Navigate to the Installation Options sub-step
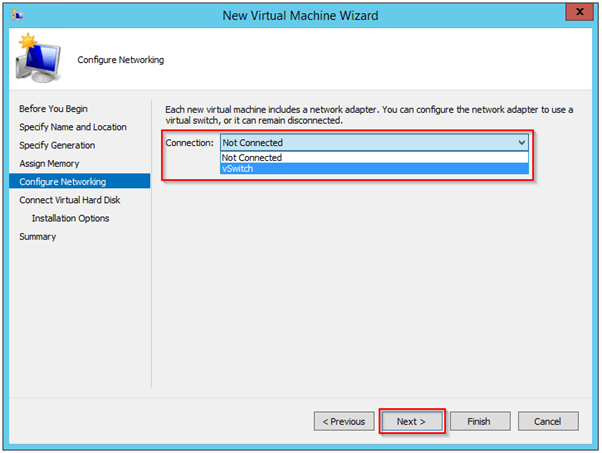Image resolution: width=602 pixels, height=453 pixels. 70,218
